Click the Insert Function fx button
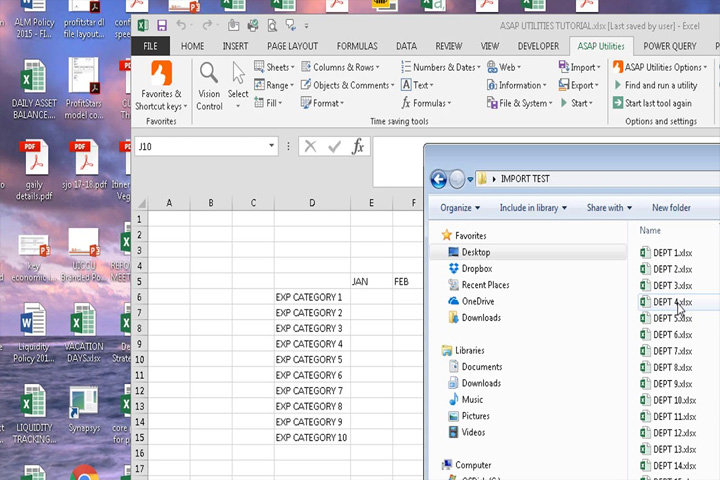Image resolution: width=720 pixels, height=480 pixels. pos(358,147)
